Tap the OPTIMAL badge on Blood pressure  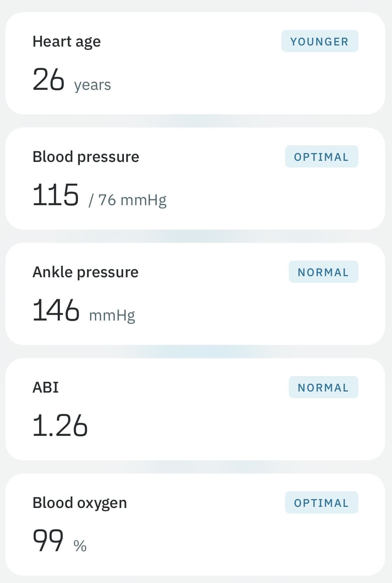(x=321, y=157)
